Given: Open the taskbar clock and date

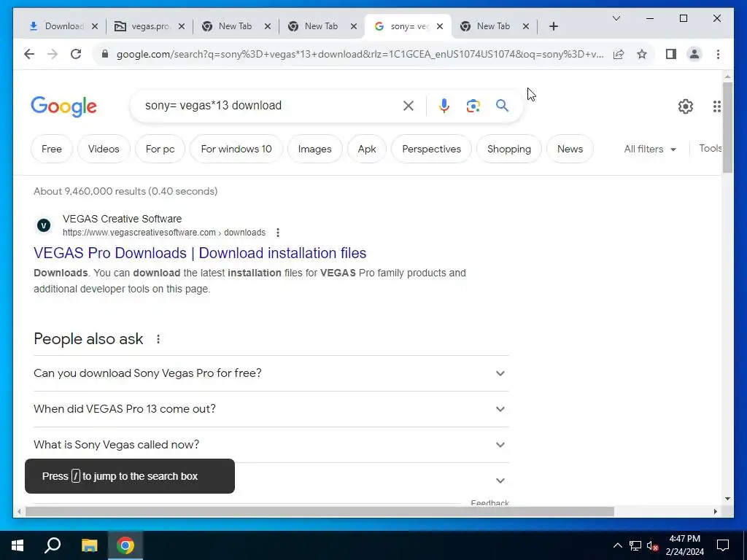Looking at the screenshot, I should [x=684, y=545].
